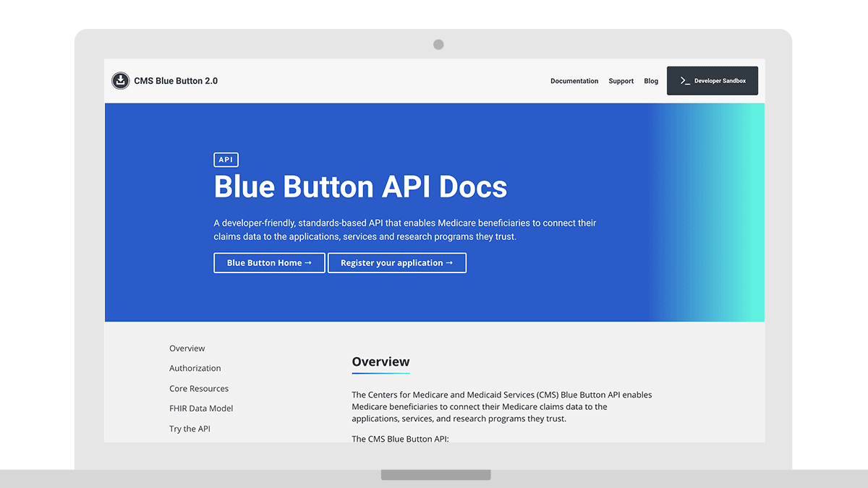Open Try the API sidebar link

[x=190, y=429]
